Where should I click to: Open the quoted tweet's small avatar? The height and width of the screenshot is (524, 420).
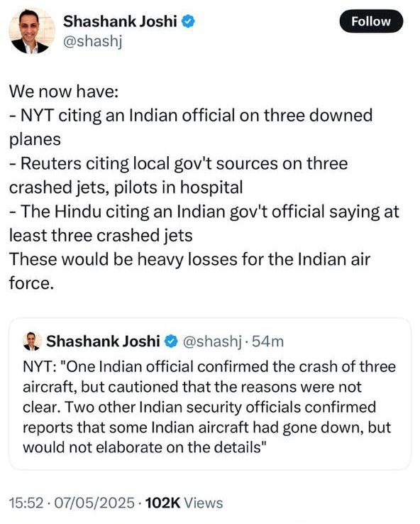[x=32, y=342]
